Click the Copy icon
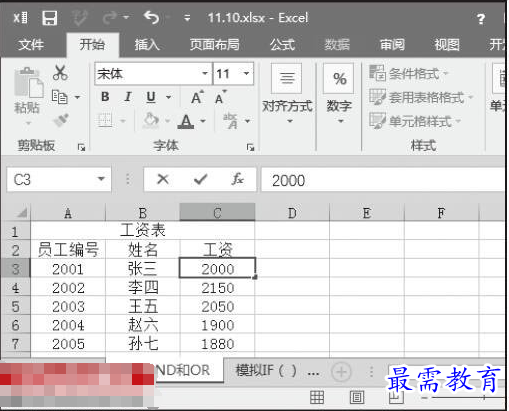Screen dimensions: 509x411 tap(60, 97)
